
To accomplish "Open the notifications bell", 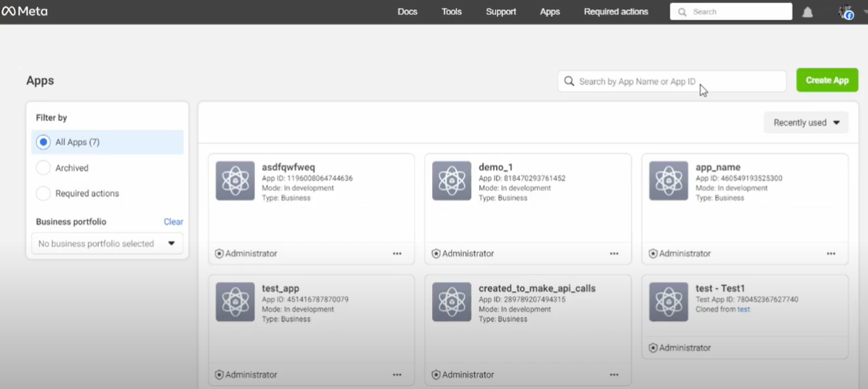I will pyautogui.click(x=807, y=12).
